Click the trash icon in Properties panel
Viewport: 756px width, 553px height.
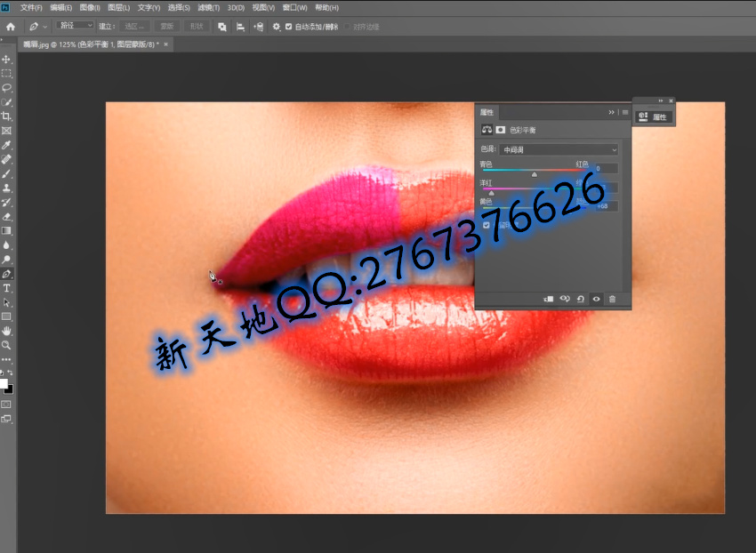pos(612,299)
